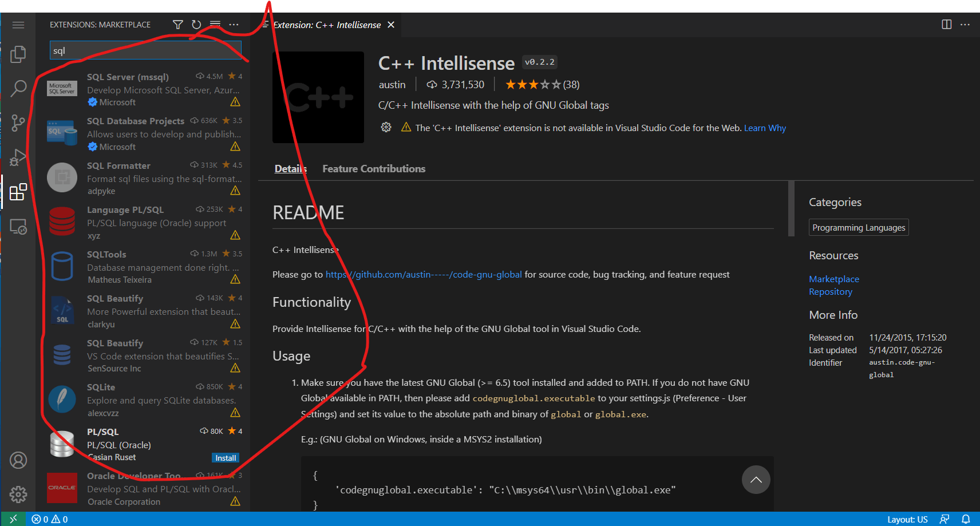The image size is (980, 526).
Task: Open the Extensions view
Action: pos(18,192)
